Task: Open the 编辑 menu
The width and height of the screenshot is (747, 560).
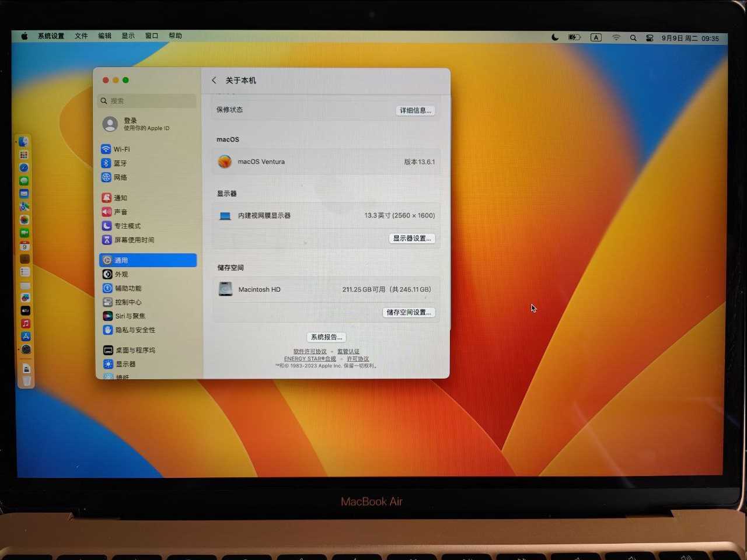Action: click(x=104, y=36)
